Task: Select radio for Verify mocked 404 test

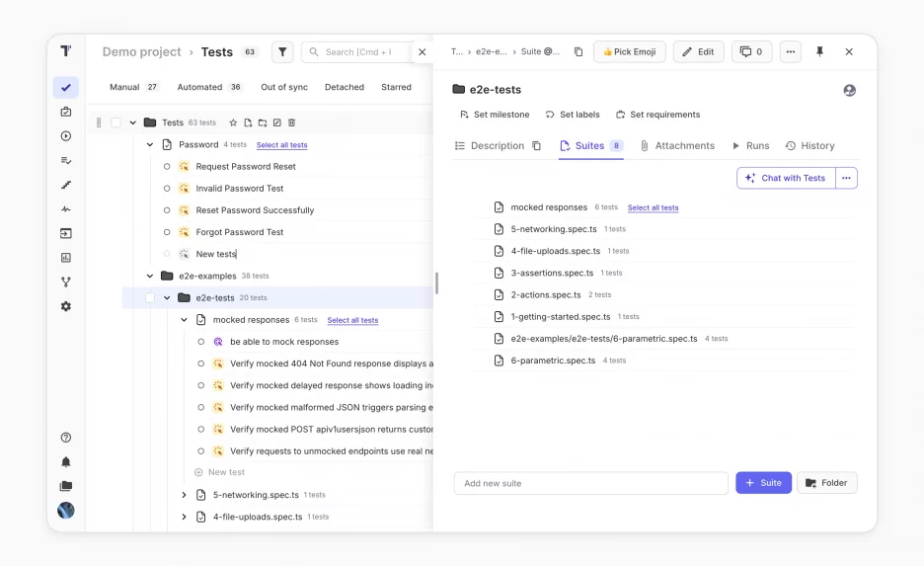Action: click(201, 364)
